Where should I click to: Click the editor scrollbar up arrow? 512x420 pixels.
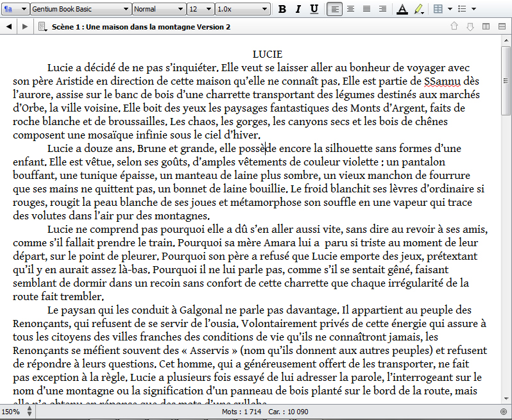506,41
